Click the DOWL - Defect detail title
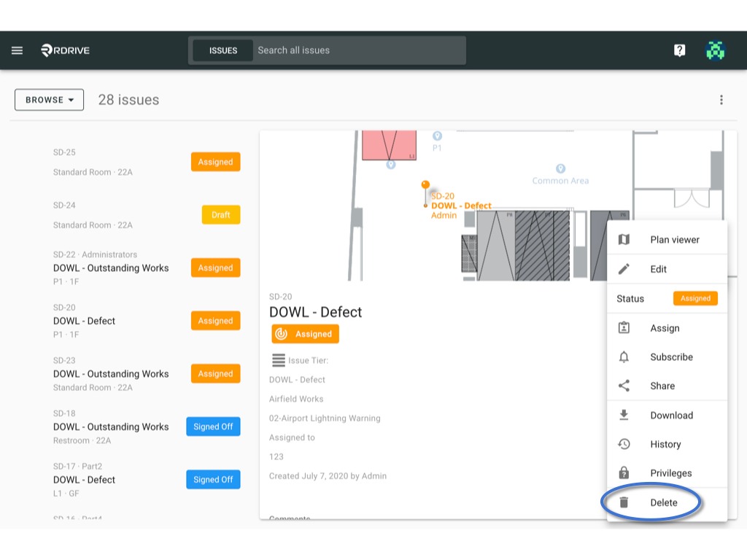Screen dimensions: 747x560 (315, 312)
